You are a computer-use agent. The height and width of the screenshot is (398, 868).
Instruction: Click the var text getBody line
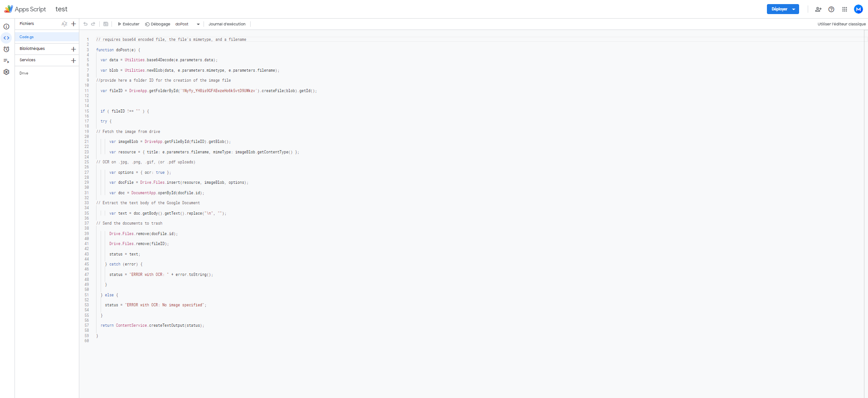168,213
